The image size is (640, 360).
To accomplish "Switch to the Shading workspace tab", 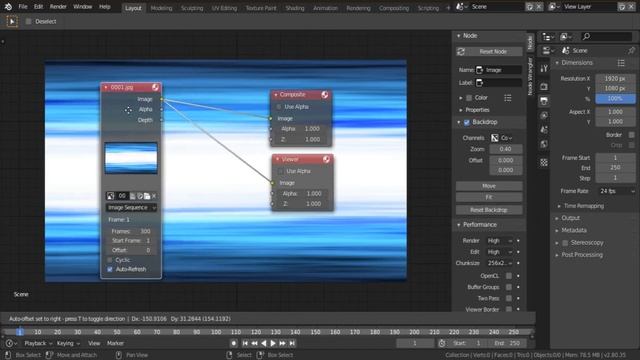I will (295, 8).
